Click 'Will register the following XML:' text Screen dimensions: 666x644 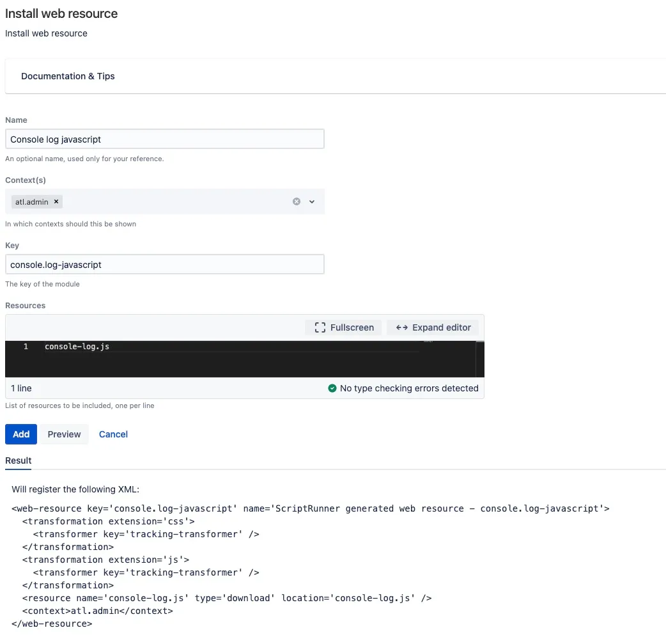pos(75,489)
